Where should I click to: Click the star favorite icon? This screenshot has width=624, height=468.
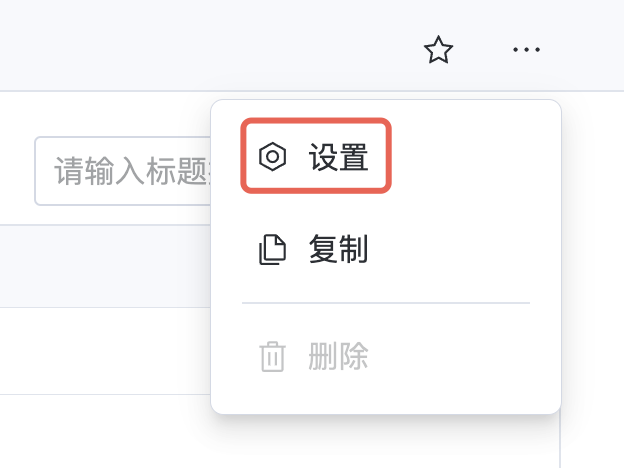click(438, 50)
